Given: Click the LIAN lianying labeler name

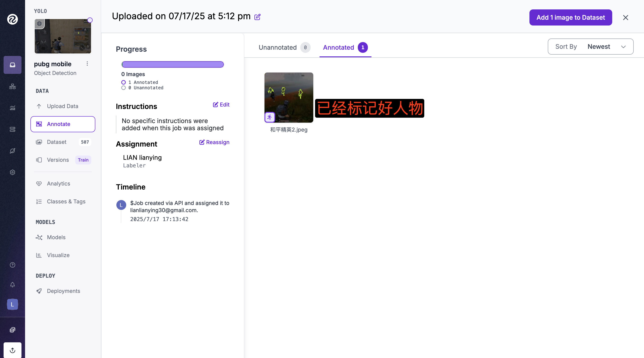Looking at the screenshot, I should coord(142,158).
